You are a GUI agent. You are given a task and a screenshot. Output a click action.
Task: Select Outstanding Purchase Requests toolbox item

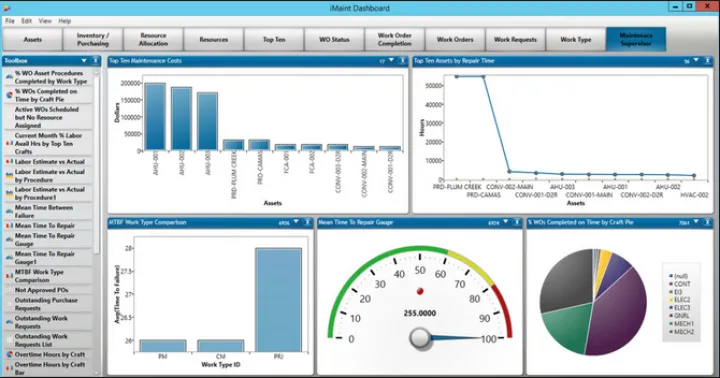coord(48,304)
